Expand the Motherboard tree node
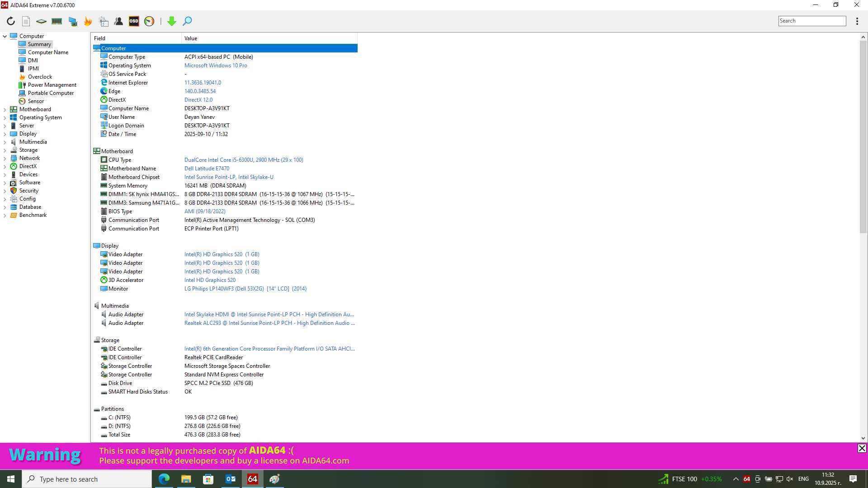Screen dimensions: 868x488 [x=5, y=109]
